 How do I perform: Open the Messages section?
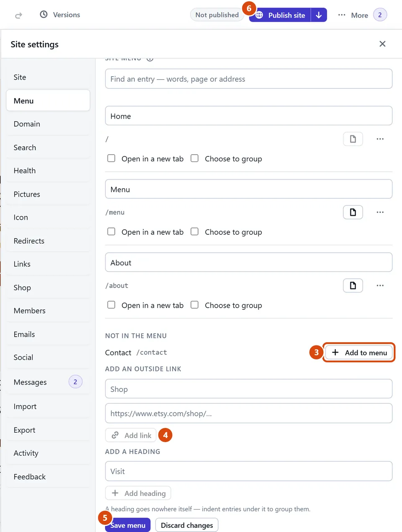pos(48,382)
